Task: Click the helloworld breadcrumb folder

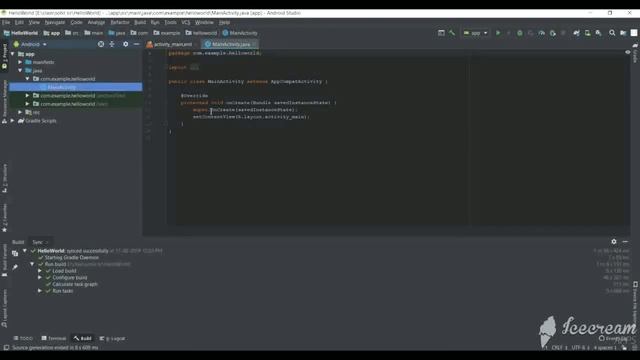Action: pyautogui.click(x=201, y=33)
